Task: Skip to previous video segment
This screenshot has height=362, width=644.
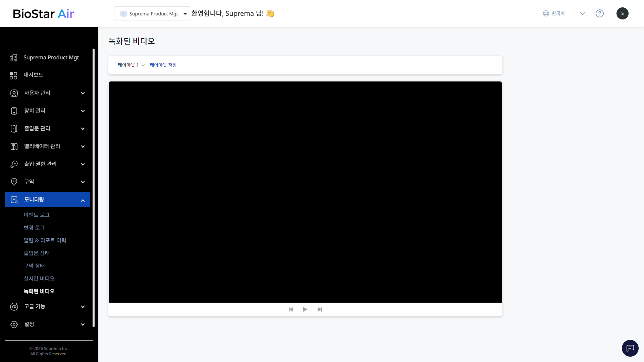Action: 291,309
